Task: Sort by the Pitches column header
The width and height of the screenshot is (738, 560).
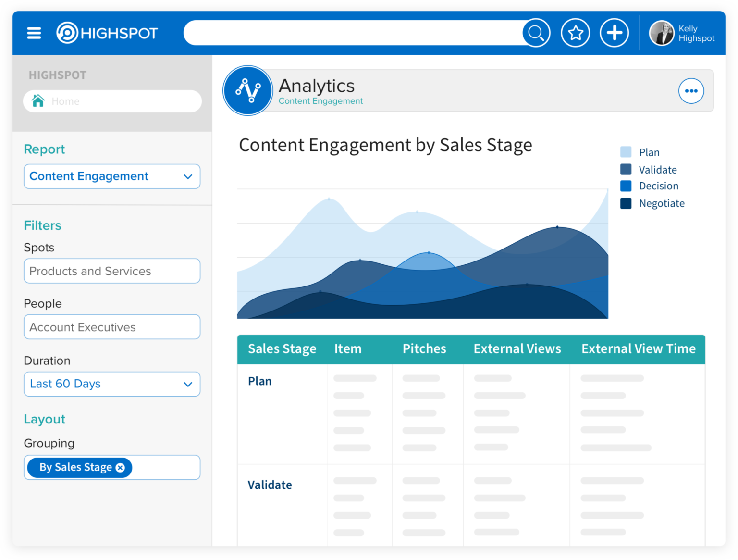Action: 424,349
